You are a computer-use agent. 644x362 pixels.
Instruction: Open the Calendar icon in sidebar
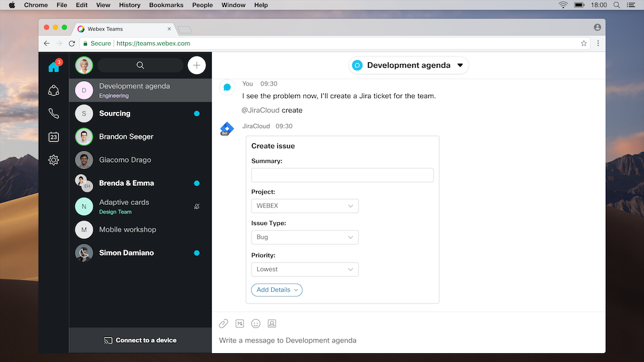click(54, 136)
